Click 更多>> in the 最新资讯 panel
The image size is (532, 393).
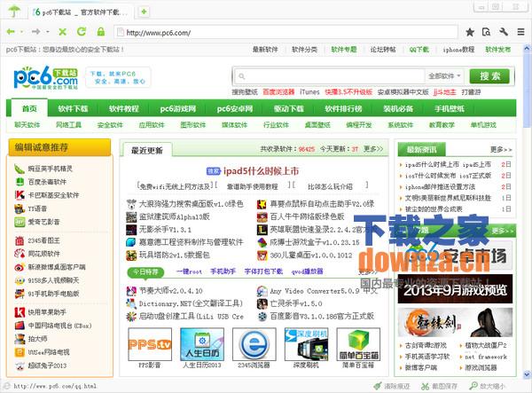[501, 149]
